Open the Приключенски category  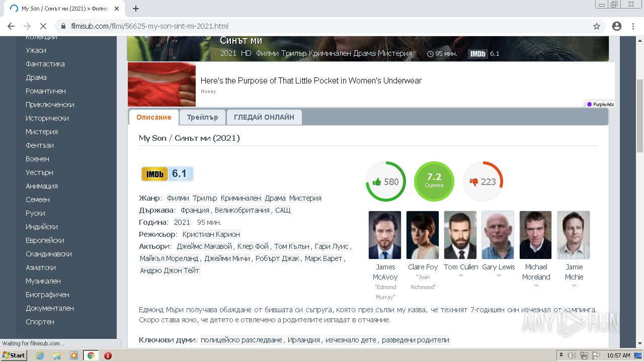point(50,105)
